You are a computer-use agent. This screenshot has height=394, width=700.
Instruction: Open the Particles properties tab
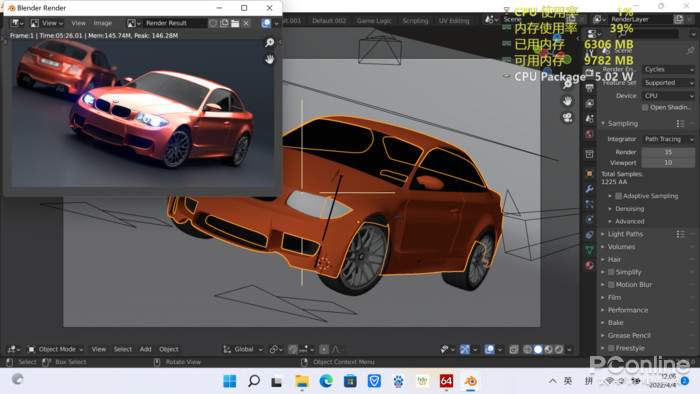click(x=590, y=204)
